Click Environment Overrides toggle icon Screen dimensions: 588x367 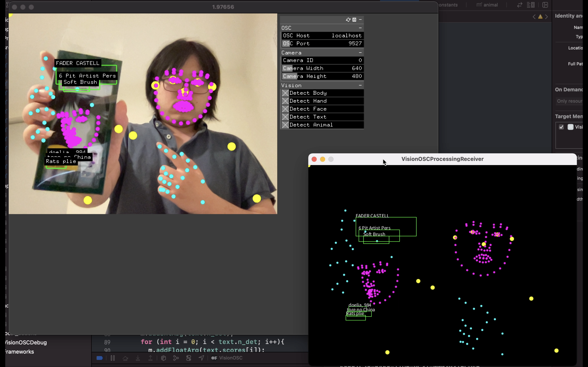click(188, 358)
